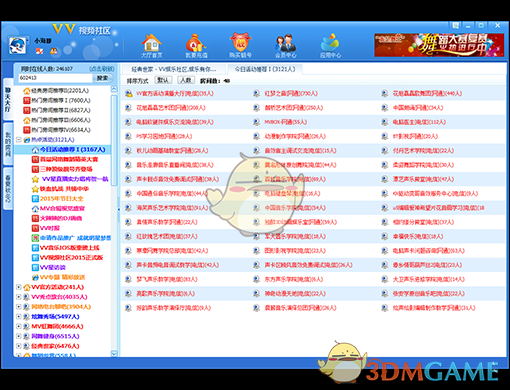510x390 pixels.
Task: Open first-column room with (208人)
Action: tap(171, 108)
